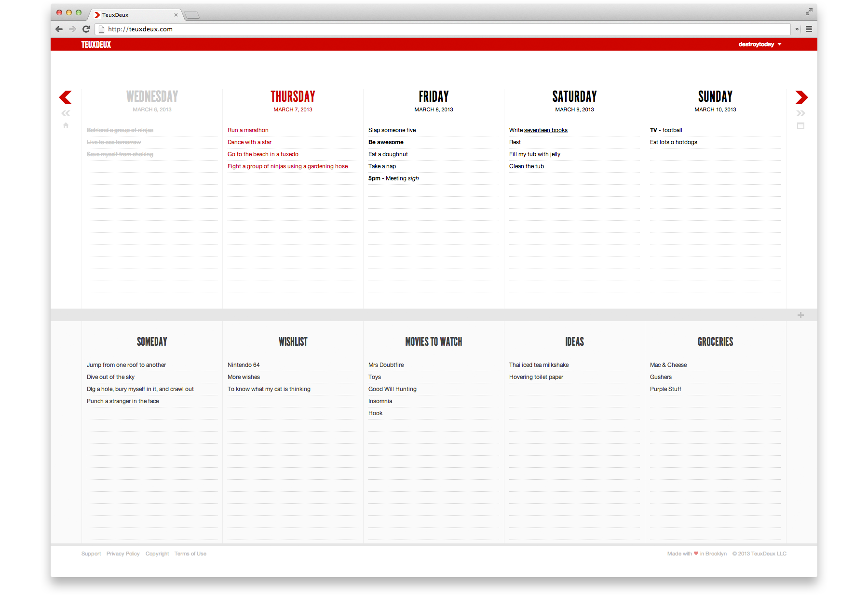Open the browser hamburger menu

point(809,29)
